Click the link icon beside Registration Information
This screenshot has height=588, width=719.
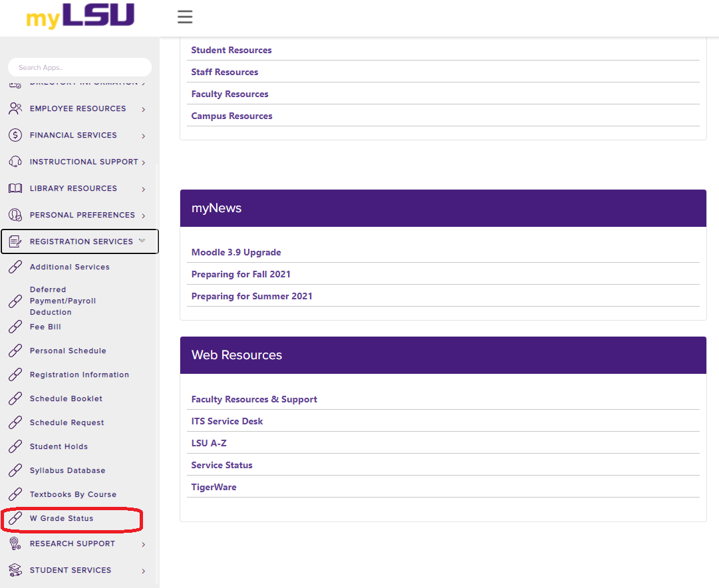click(x=15, y=374)
